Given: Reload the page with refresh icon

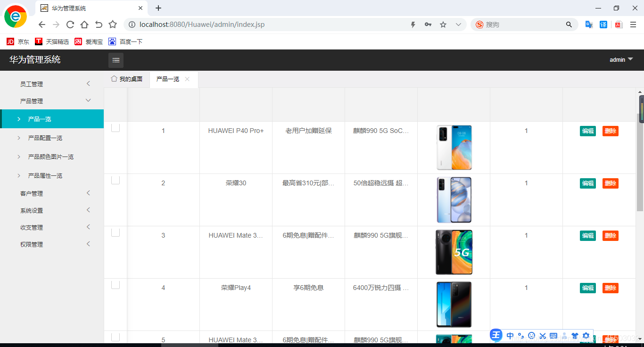Looking at the screenshot, I should click(x=70, y=25).
